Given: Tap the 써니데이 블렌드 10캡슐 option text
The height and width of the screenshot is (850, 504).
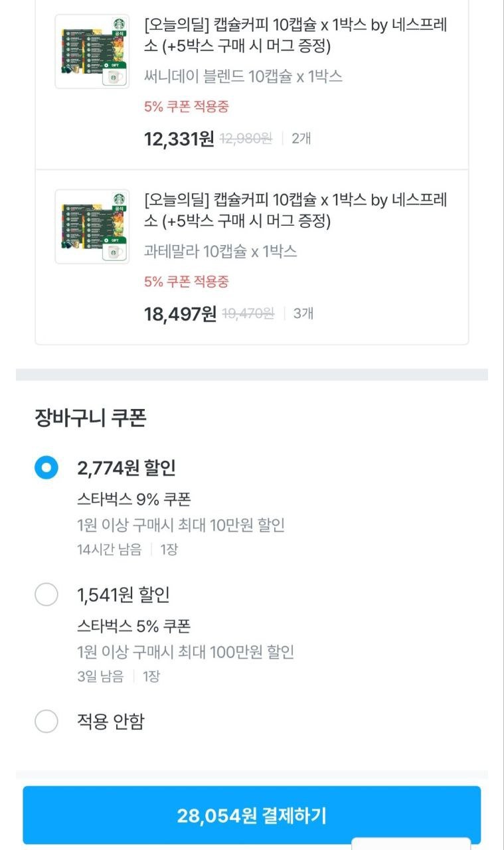Looking at the screenshot, I should pyautogui.click(x=243, y=76).
